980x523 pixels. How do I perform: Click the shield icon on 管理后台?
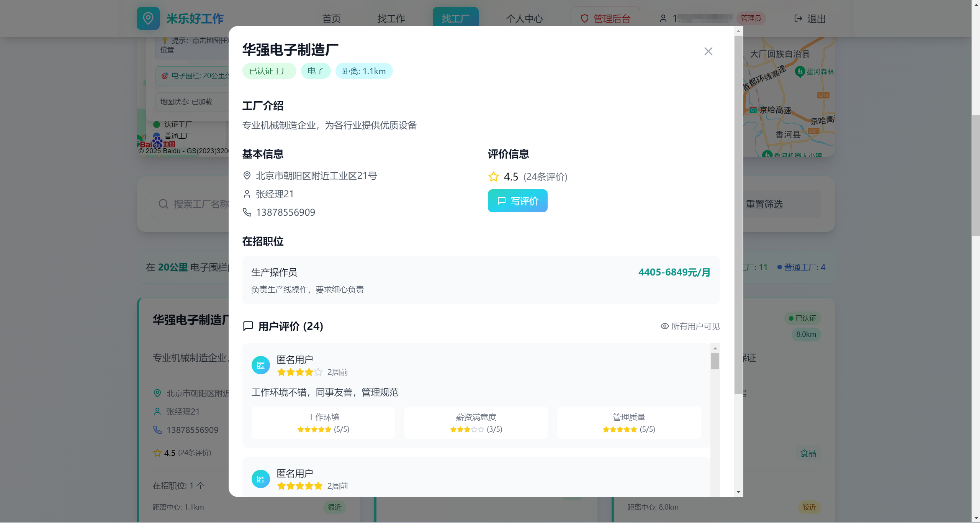coord(584,18)
